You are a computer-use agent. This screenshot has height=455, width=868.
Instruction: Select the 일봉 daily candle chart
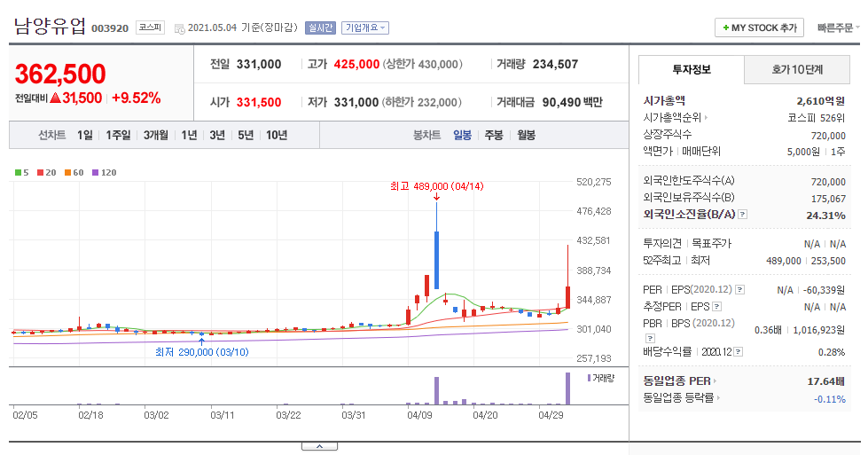click(462, 135)
